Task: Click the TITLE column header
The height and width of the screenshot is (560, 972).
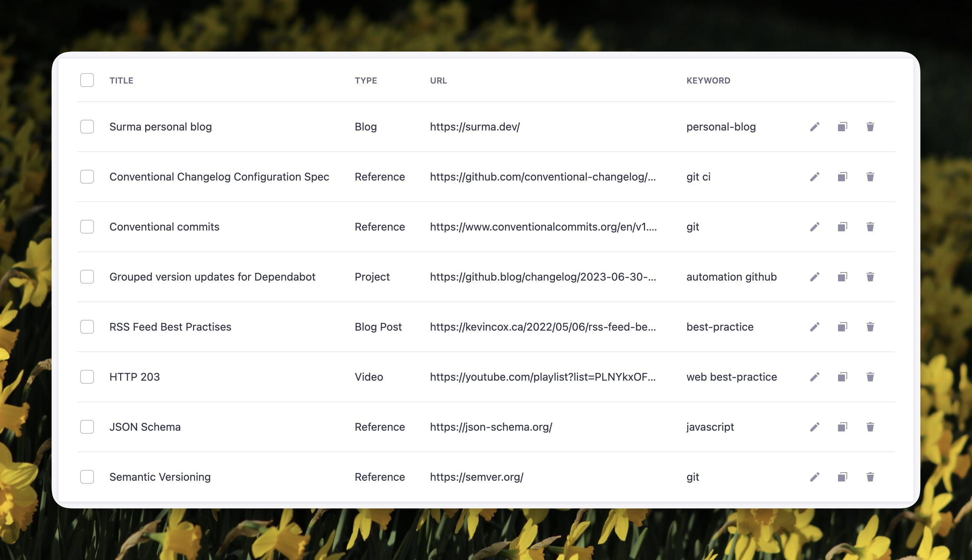Action: 121,80
